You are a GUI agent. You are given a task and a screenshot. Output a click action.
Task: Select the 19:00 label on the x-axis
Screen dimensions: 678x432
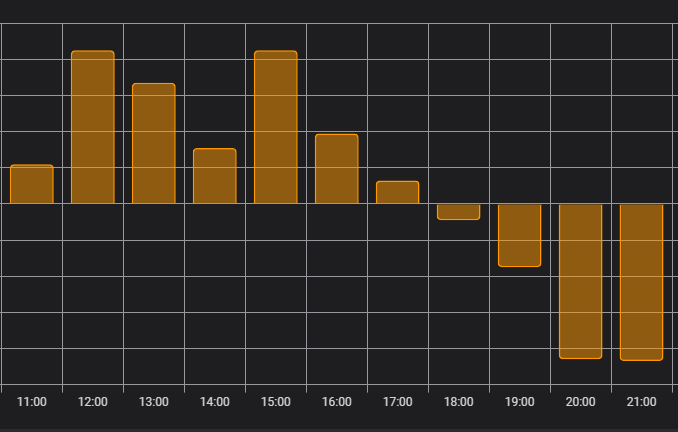(520, 402)
